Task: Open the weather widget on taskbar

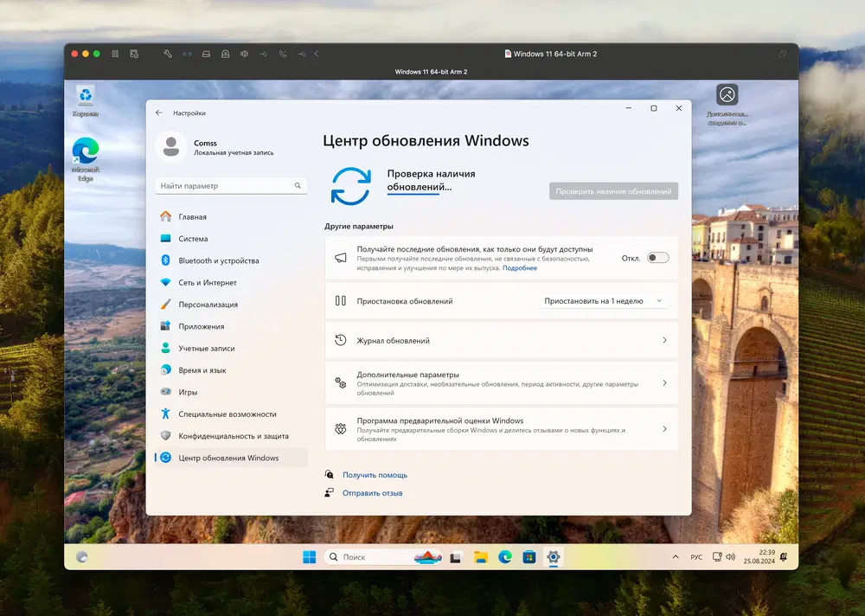Action: [81, 557]
